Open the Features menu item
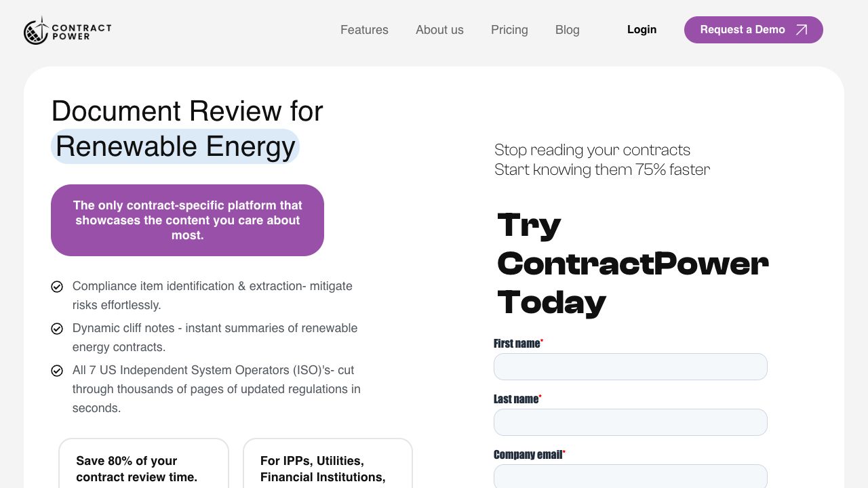This screenshot has height=488, width=868. [x=364, y=30]
